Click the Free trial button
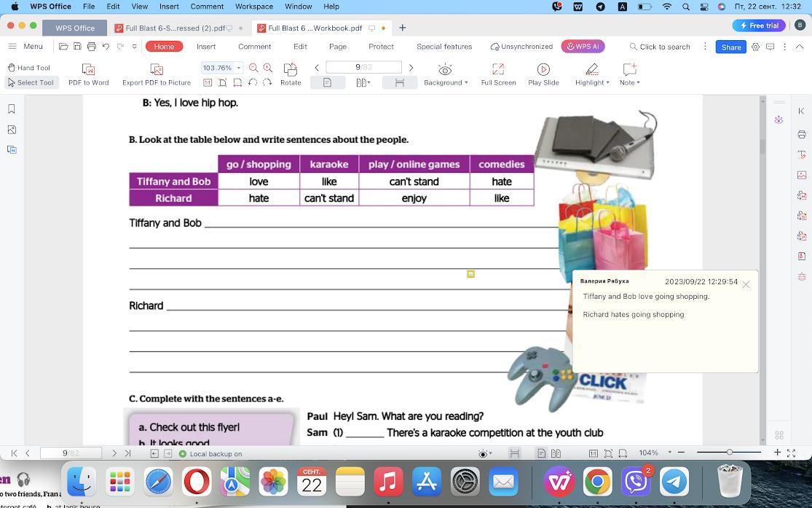This screenshot has height=508, width=812. [759, 26]
